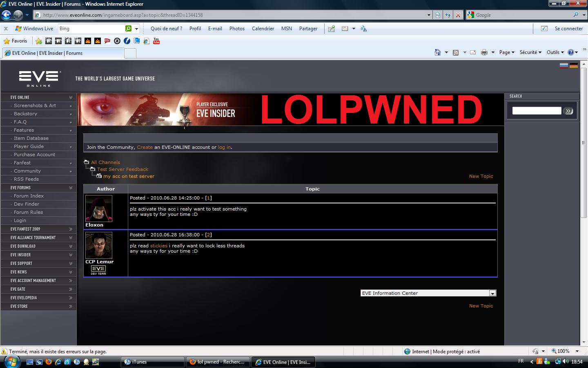Open Quoi de neuf ? in Windows Live toolbar
The width and height of the screenshot is (588, 368).
166,29
